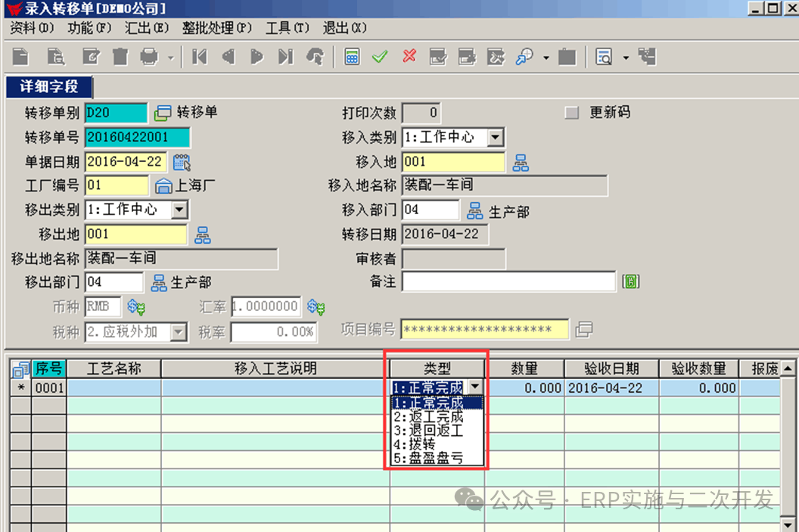Viewport: 799px width, 532px height.
Task: Click the red X cancel icon
Action: tap(409, 57)
